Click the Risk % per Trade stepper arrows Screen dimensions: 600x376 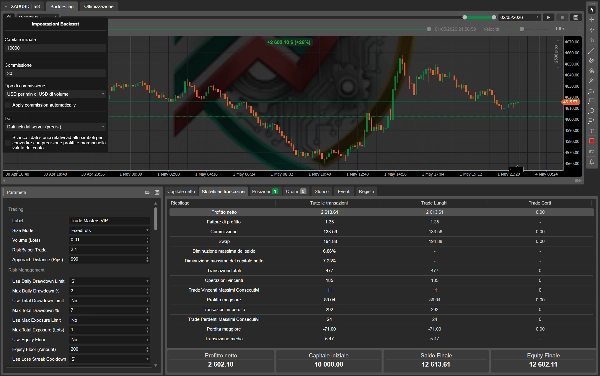click(x=147, y=250)
